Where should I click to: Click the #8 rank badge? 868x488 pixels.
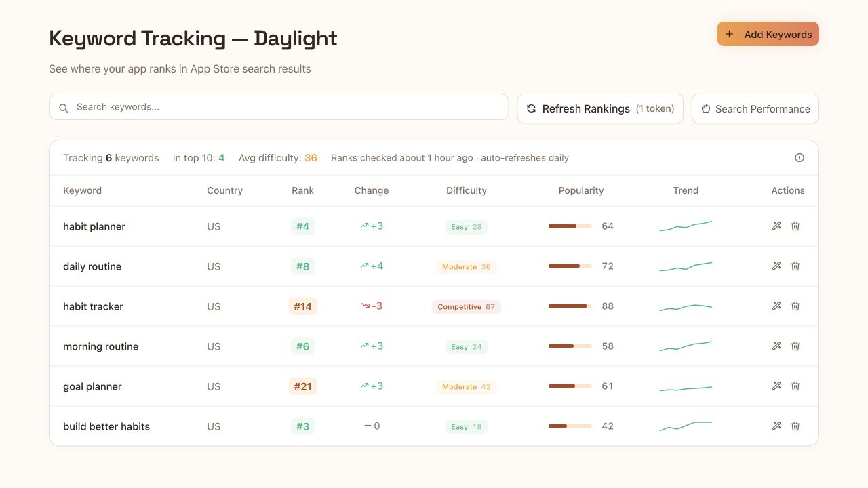pyautogui.click(x=302, y=266)
